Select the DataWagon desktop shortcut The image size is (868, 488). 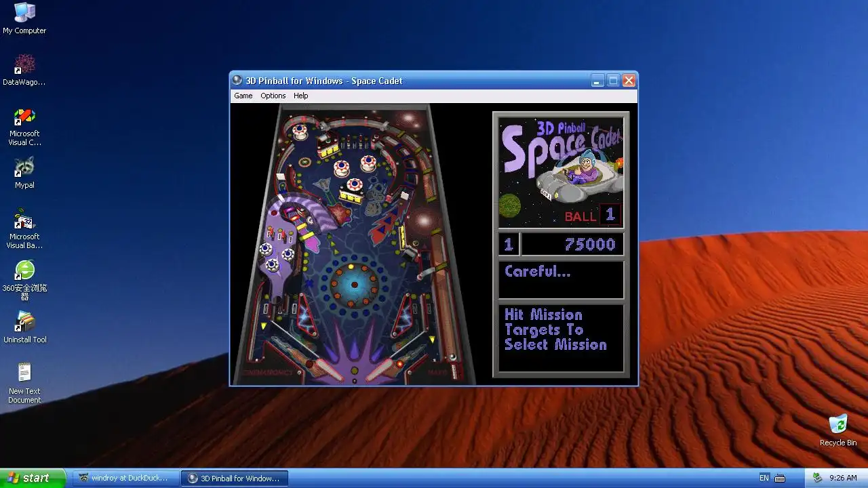[x=24, y=70]
